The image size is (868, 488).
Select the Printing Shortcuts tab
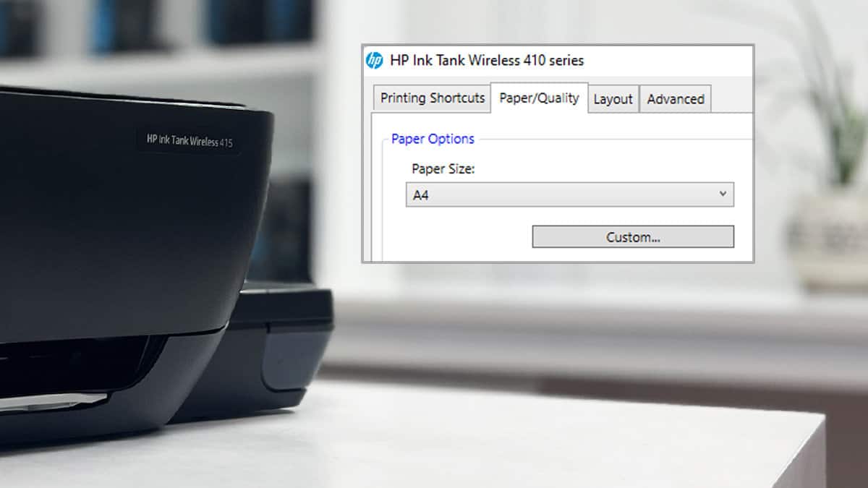431,98
